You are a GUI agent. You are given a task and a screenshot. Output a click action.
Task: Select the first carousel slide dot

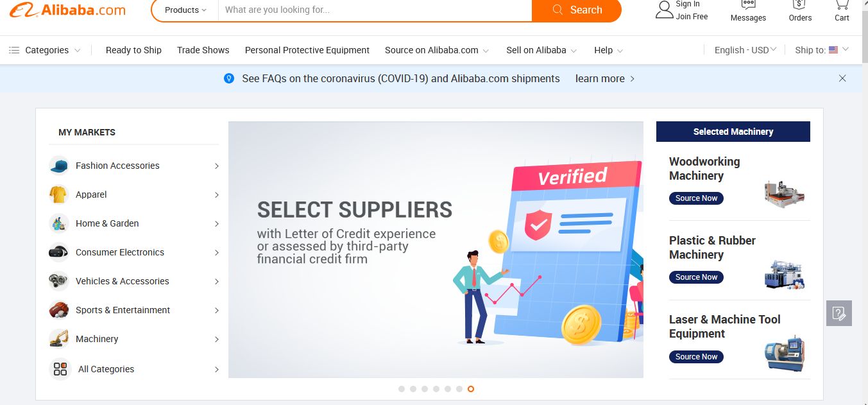pos(402,389)
